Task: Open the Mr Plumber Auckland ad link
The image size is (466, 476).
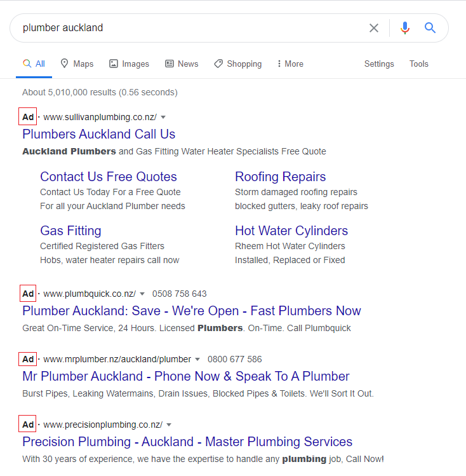Action: click(186, 376)
